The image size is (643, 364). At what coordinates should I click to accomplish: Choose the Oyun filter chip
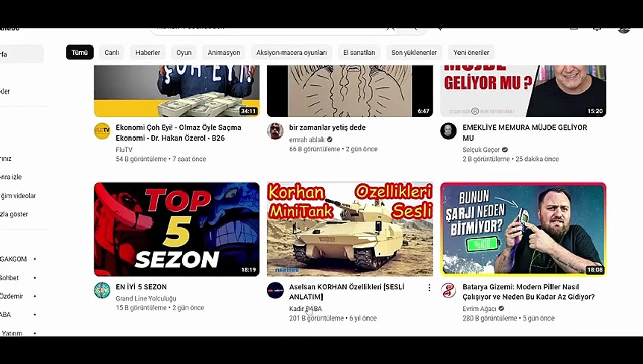pyautogui.click(x=184, y=52)
